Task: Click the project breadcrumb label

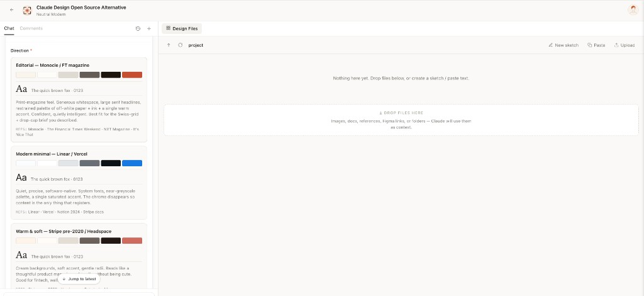Action: point(196,45)
